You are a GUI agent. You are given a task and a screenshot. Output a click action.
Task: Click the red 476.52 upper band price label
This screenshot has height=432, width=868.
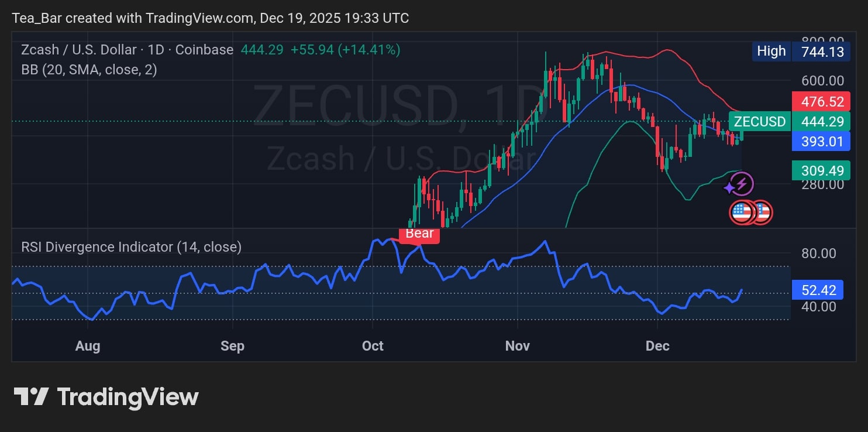pyautogui.click(x=821, y=101)
